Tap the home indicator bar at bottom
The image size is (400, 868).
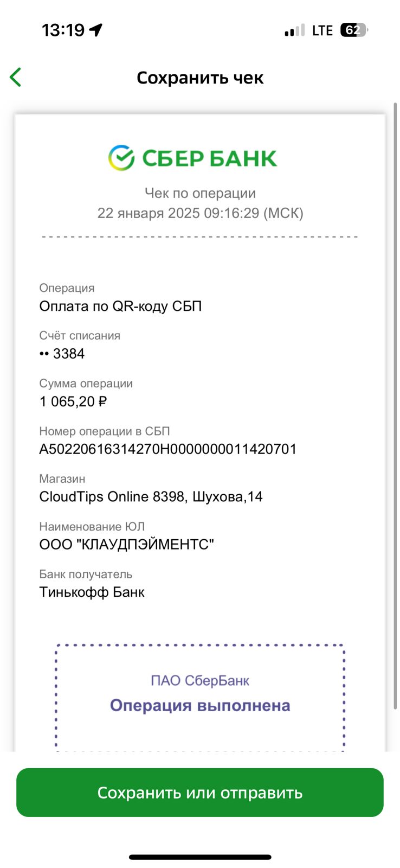click(x=200, y=857)
